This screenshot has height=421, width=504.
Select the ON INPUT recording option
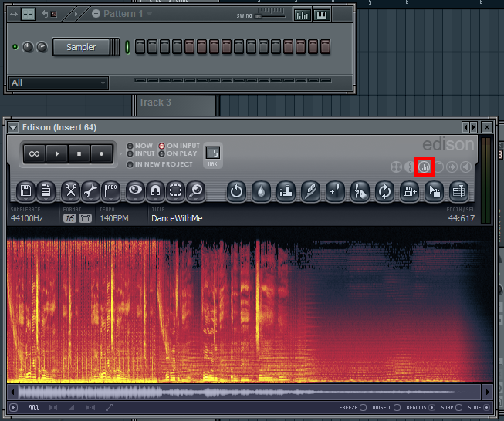tap(179, 146)
